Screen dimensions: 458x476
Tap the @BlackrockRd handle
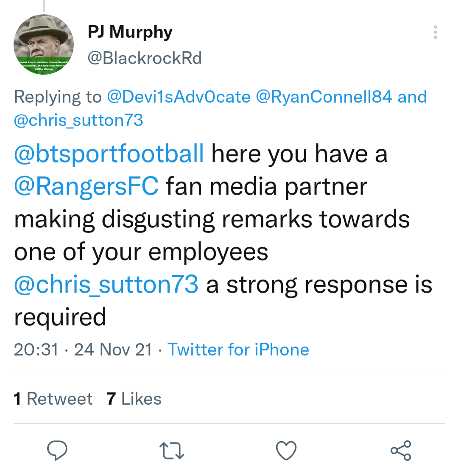click(145, 58)
